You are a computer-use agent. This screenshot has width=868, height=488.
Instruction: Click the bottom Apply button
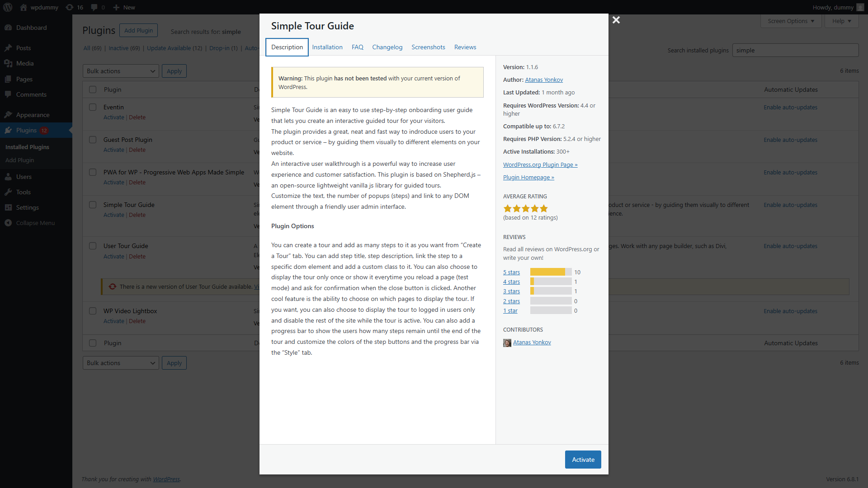click(x=174, y=363)
